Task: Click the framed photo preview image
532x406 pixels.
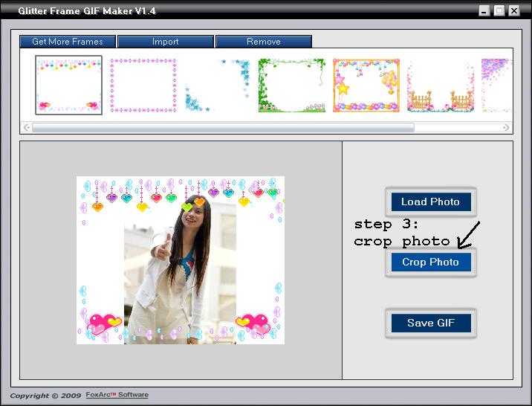Action: pos(181,260)
